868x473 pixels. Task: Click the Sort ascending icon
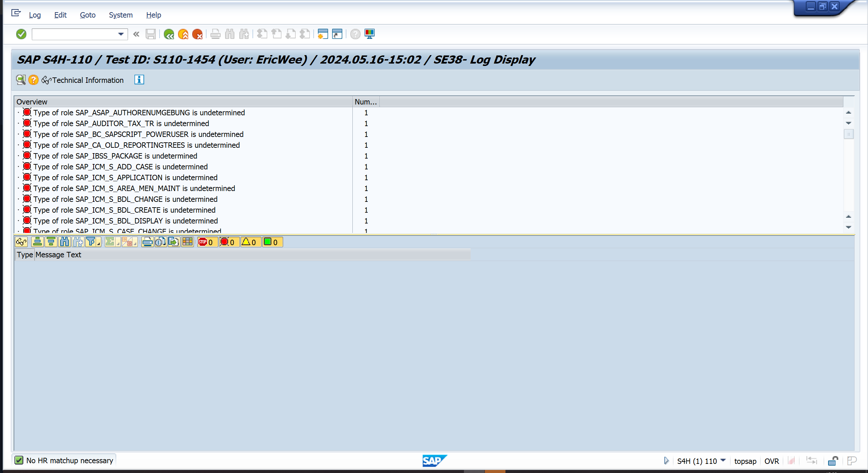pyautogui.click(x=38, y=242)
